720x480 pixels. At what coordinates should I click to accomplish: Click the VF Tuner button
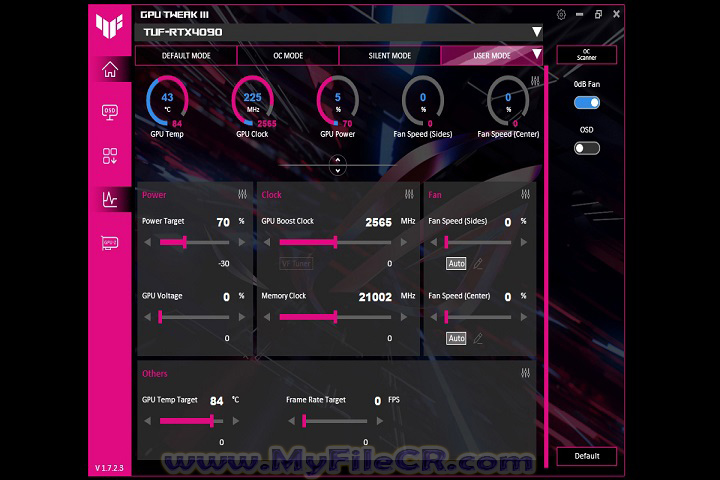click(296, 264)
